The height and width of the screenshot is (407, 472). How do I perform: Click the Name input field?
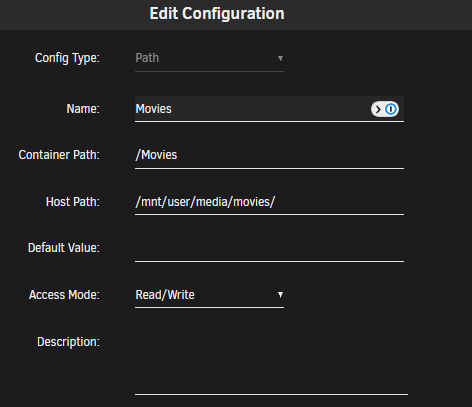269,109
